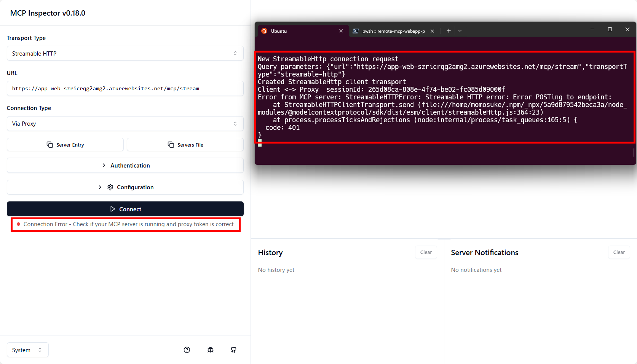Open the Connection Type dropdown

[x=125, y=123]
